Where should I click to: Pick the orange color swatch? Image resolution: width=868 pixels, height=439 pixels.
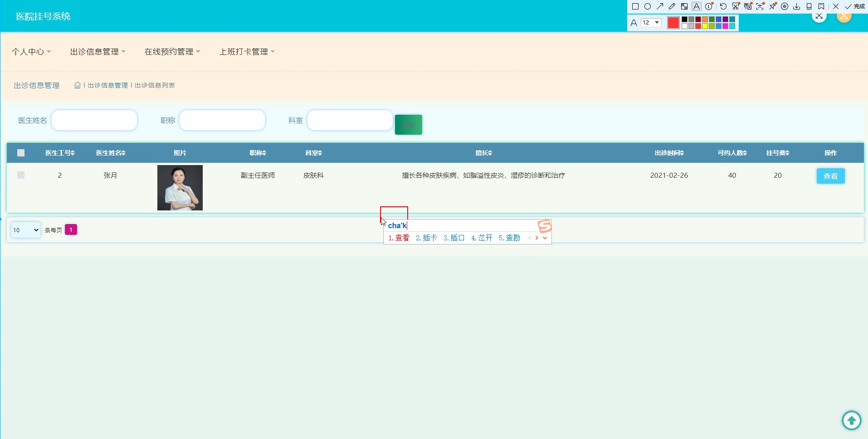point(705,20)
